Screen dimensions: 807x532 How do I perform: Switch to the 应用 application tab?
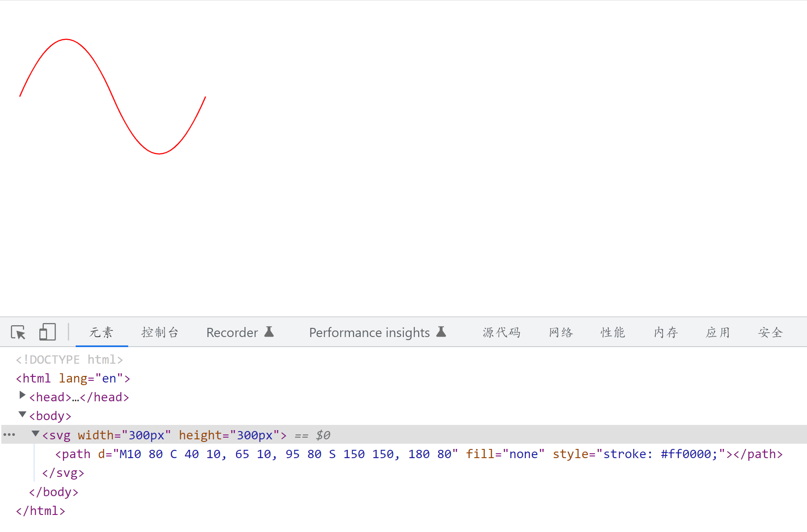pyautogui.click(x=718, y=333)
